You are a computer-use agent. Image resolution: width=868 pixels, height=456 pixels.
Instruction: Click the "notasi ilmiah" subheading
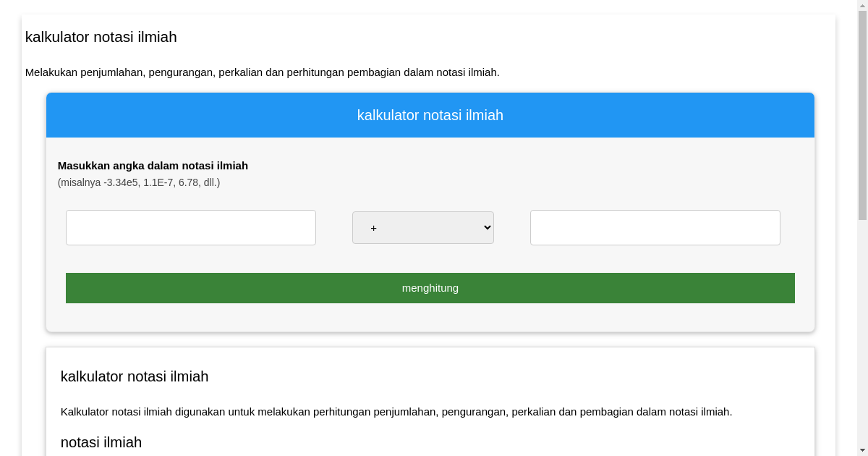click(101, 442)
